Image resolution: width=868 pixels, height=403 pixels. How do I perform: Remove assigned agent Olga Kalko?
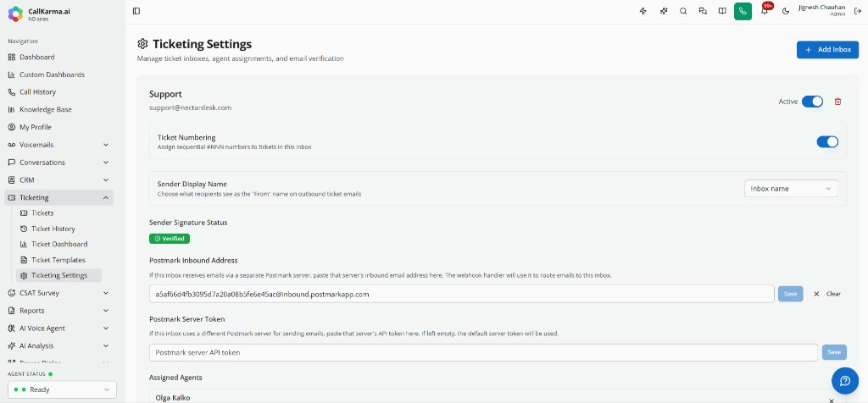pyautogui.click(x=831, y=400)
